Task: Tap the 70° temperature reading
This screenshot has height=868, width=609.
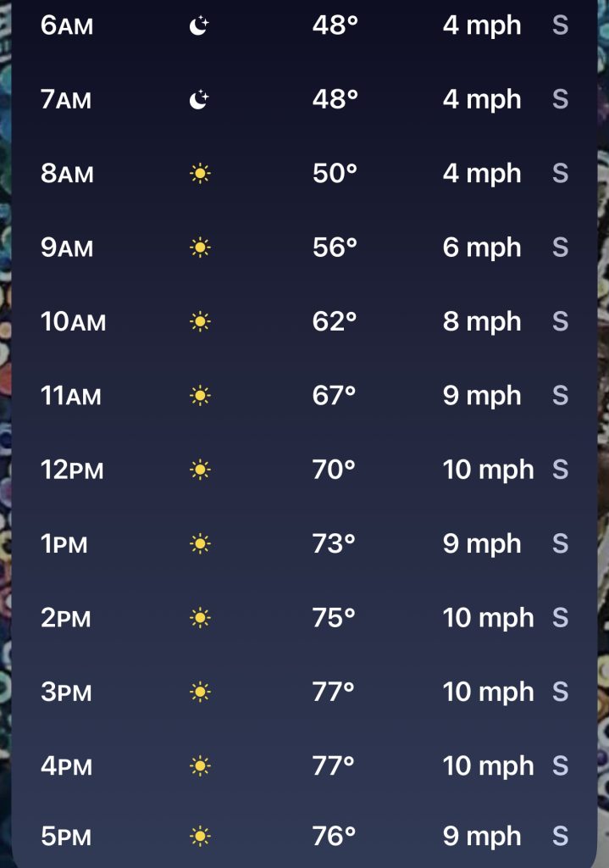Action: 335,470
